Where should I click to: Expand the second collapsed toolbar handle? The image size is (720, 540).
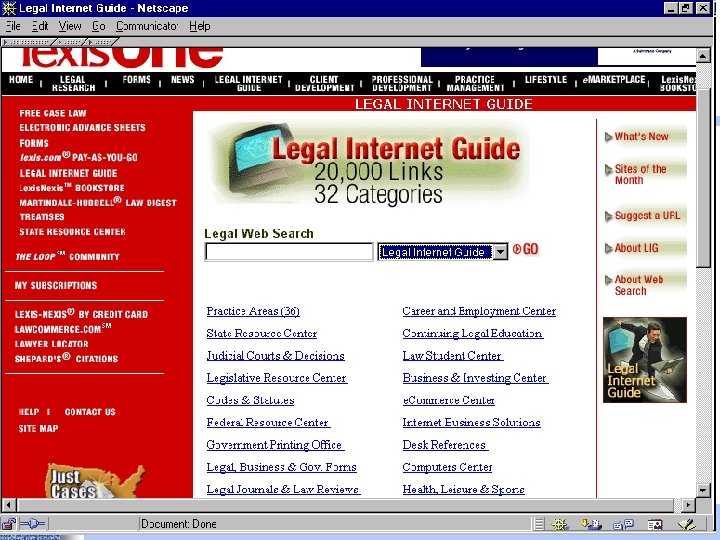pos(70,42)
